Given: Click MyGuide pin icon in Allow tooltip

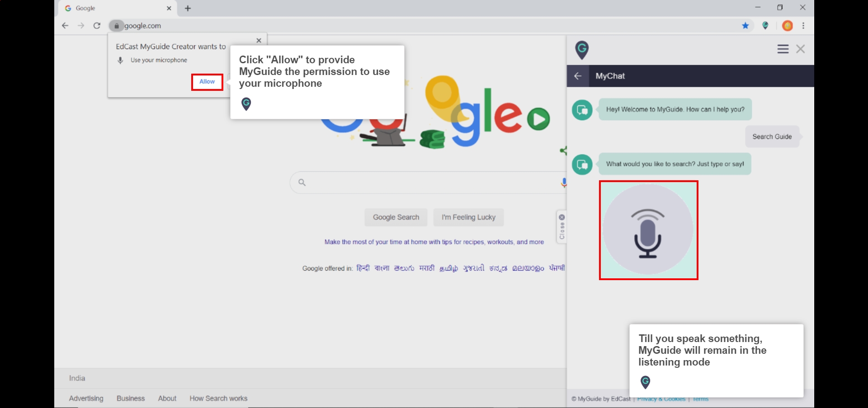Looking at the screenshot, I should [x=246, y=104].
